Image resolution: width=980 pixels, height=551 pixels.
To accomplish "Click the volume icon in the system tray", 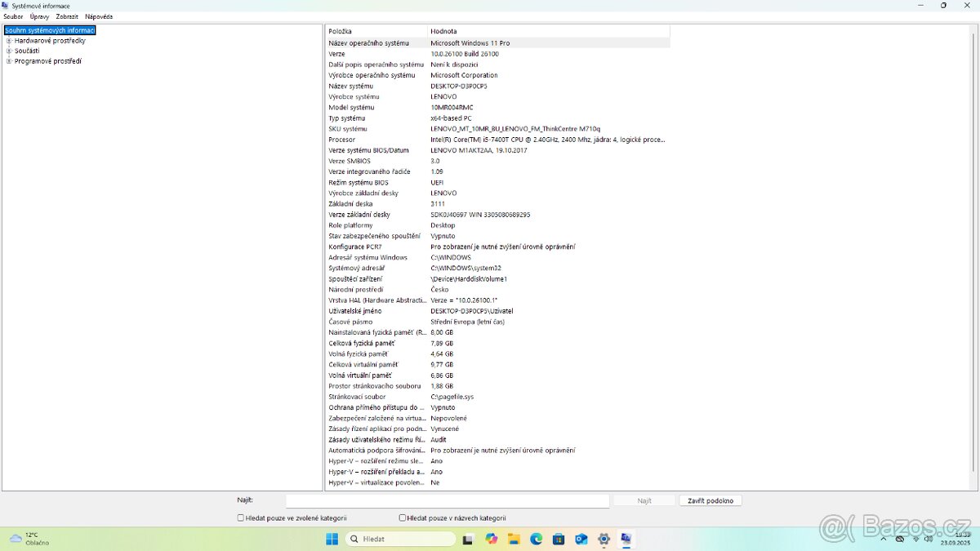I will [x=929, y=539].
